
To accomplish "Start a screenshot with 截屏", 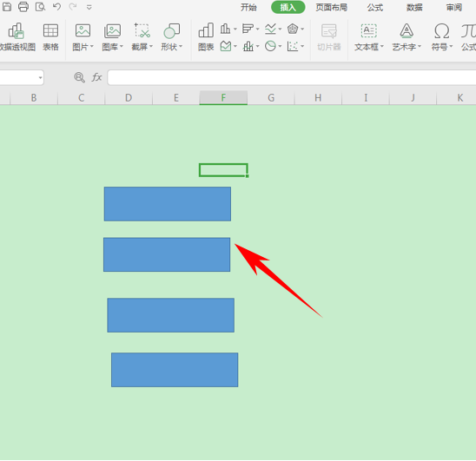I will [x=142, y=30].
